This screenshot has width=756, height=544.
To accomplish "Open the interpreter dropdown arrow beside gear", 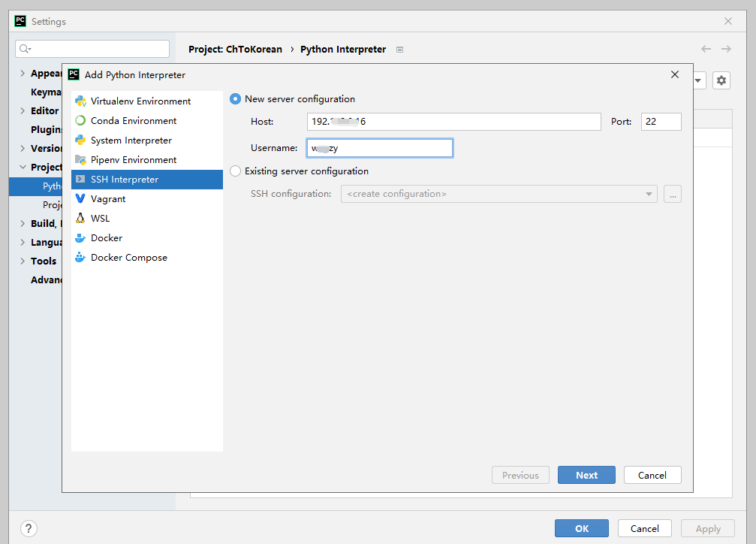I will 698,80.
